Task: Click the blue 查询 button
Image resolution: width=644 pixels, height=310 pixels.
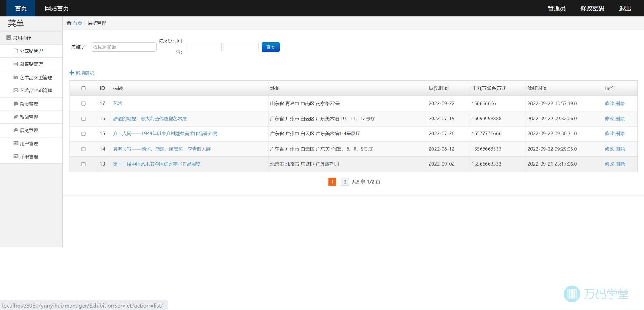Action: [x=270, y=47]
